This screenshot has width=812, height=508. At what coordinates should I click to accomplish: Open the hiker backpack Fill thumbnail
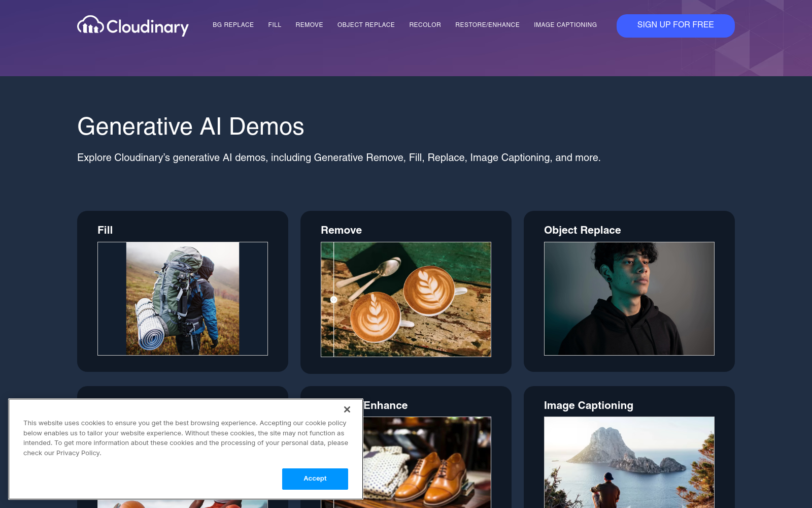183,299
